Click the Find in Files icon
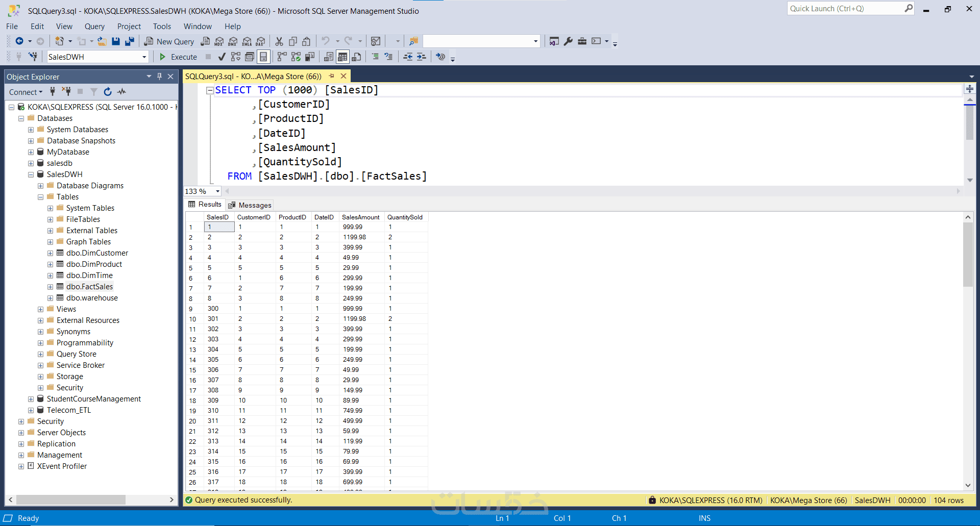 pos(413,41)
